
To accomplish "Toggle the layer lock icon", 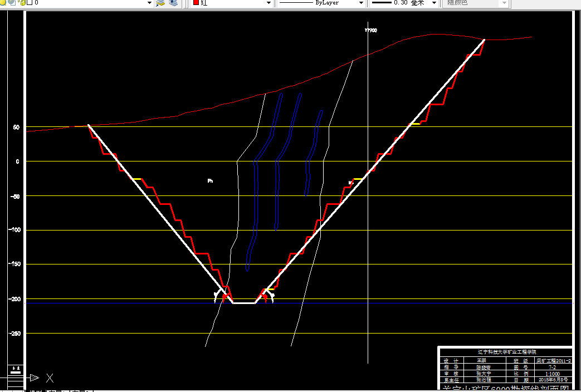I will point(22,3).
